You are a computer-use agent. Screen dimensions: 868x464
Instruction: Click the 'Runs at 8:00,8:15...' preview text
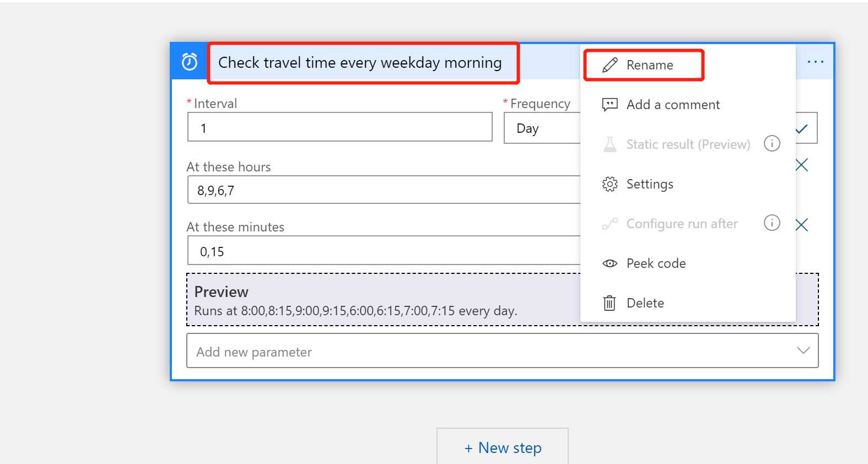coord(355,311)
